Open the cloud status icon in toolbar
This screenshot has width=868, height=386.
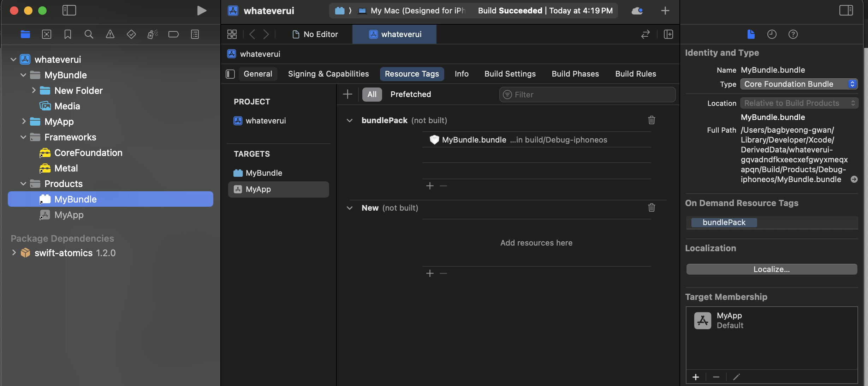pos(637,11)
